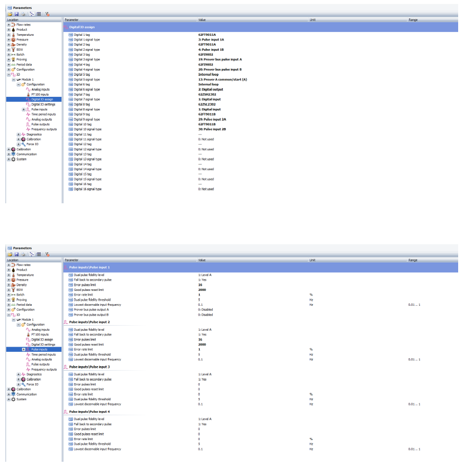Select PT100 inputs in bottom window tree
Viewport: 461px width, 476px height.
point(40,335)
